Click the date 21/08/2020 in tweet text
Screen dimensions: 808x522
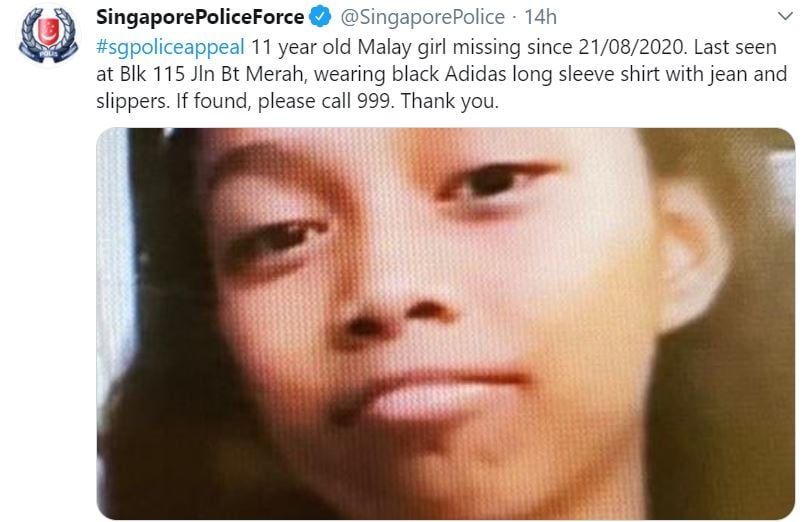pyautogui.click(x=632, y=47)
